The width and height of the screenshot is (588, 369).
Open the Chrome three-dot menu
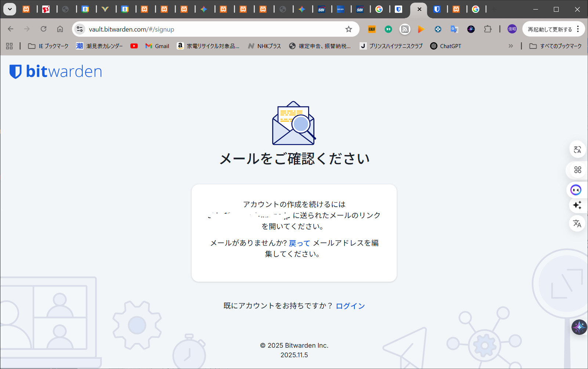578,29
